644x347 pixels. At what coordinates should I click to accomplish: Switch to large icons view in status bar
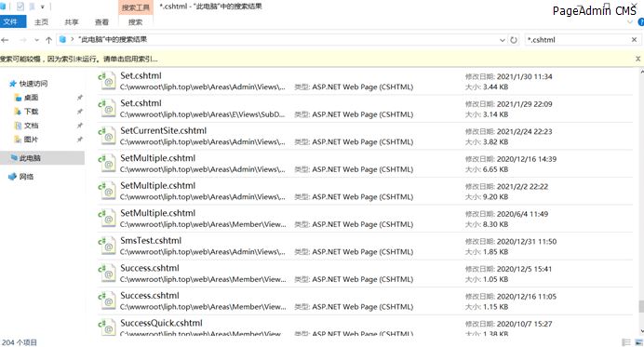pyautogui.click(x=638, y=342)
